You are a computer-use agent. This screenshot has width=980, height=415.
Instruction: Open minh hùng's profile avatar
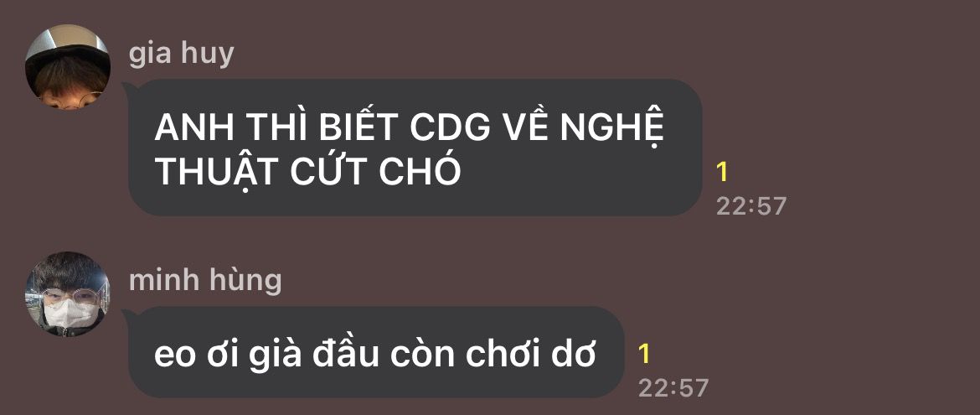pos(68,294)
